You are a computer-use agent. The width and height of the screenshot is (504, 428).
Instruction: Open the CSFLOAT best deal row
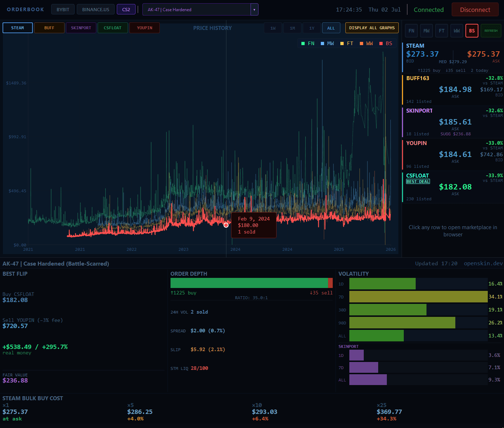453,187
